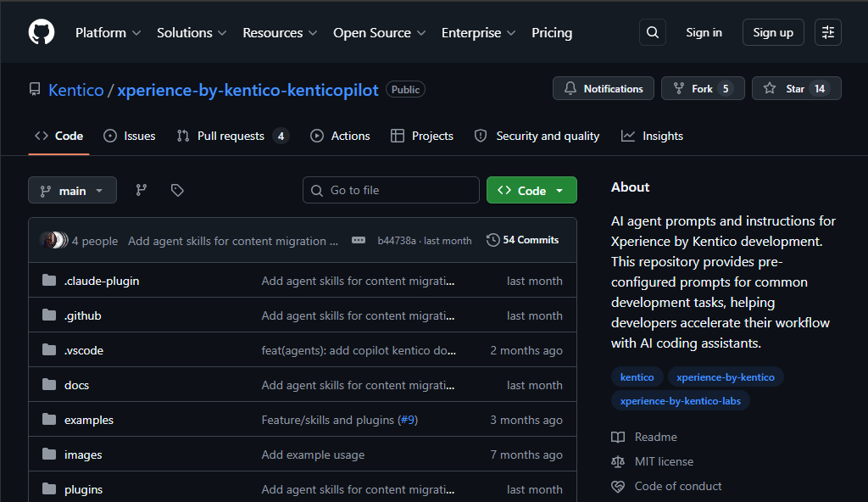Open the docs folder name
This screenshot has height=502, width=868.
pyautogui.click(x=76, y=385)
